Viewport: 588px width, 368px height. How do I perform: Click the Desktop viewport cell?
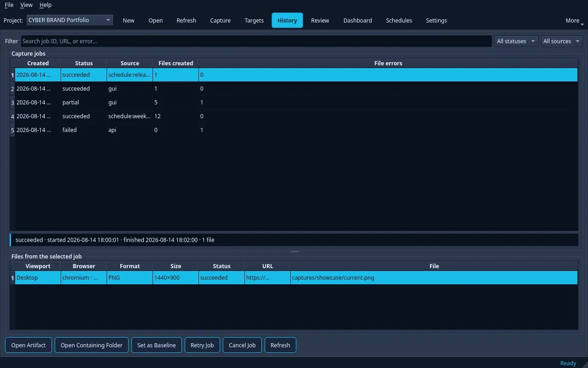point(38,277)
